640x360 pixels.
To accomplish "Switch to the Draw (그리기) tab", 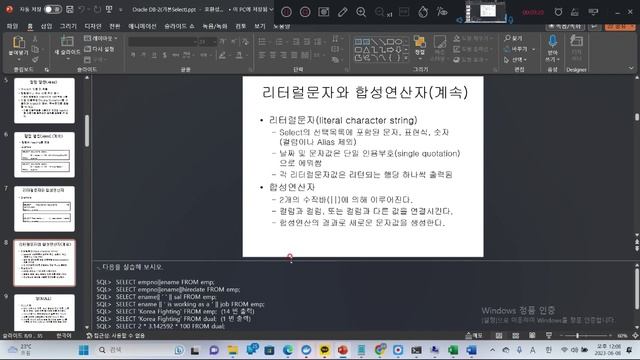I will coord(68,26).
